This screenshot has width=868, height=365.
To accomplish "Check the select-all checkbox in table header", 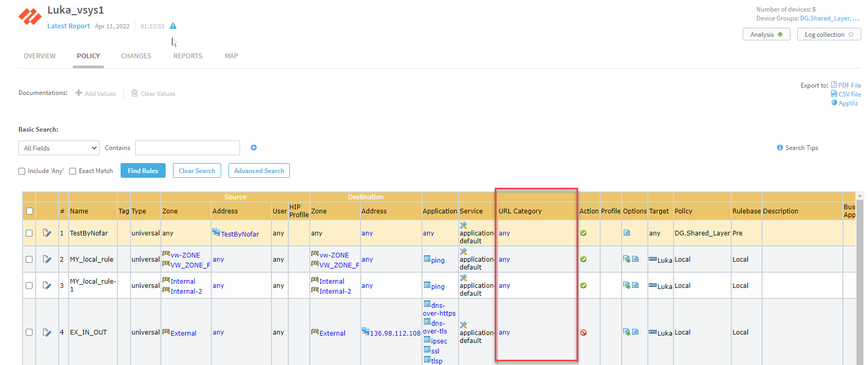I will 29,211.
